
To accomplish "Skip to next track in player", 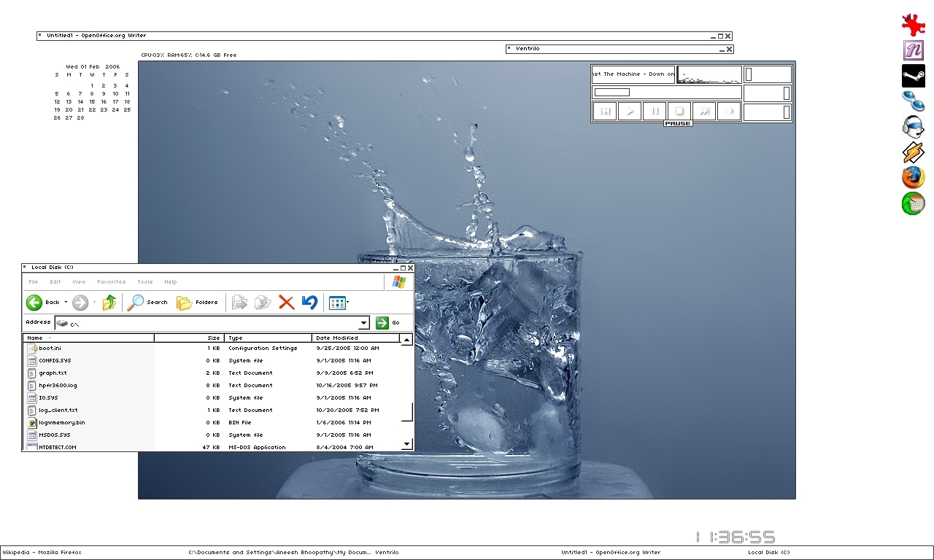I will point(703,112).
